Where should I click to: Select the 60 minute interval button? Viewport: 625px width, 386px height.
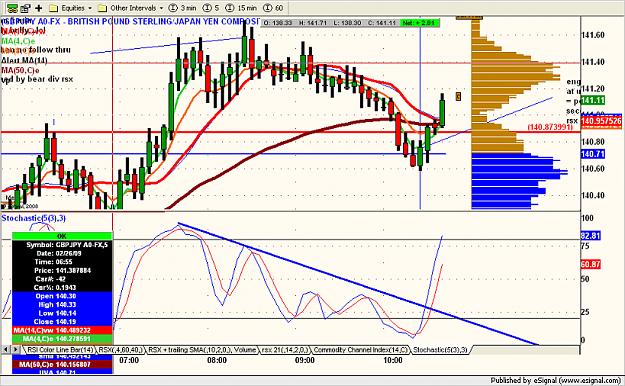(x=273, y=8)
